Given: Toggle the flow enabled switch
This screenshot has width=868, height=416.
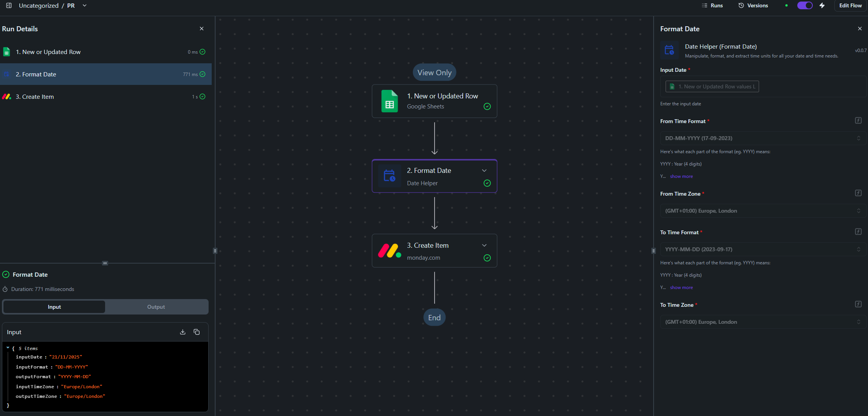Looking at the screenshot, I should (x=805, y=5).
